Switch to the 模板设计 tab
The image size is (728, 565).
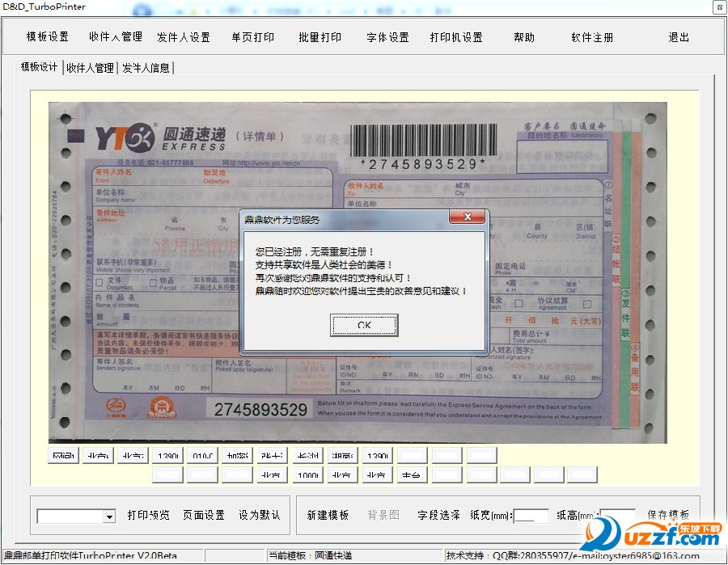click(39, 67)
